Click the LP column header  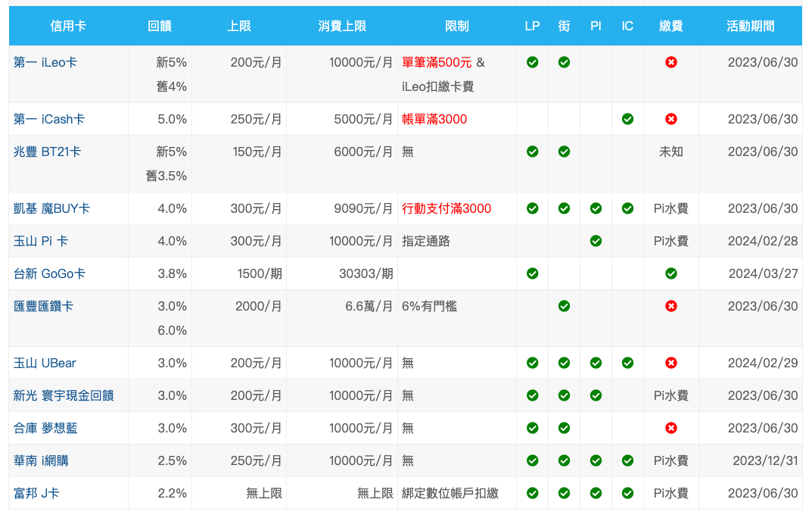click(532, 27)
